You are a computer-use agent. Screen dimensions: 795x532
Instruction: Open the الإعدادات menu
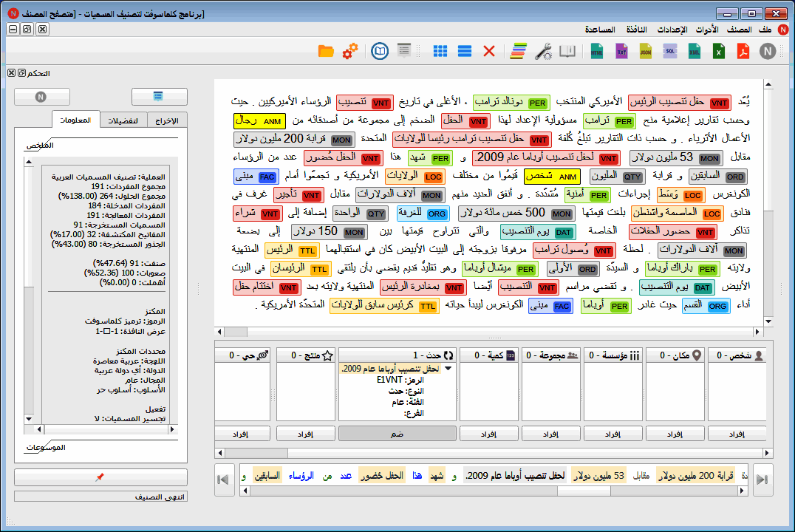point(672,30)
